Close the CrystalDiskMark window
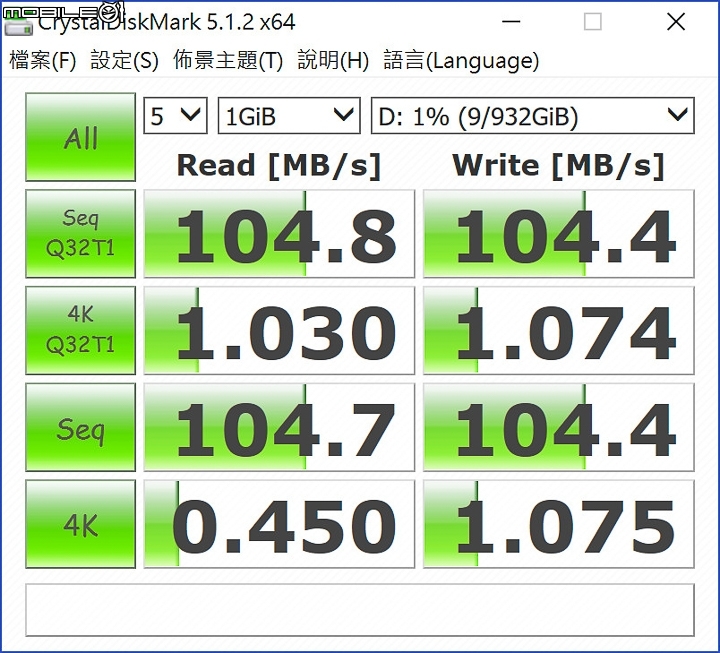The height and width of the screenshot is (653, 720). (x=676, y=22)
